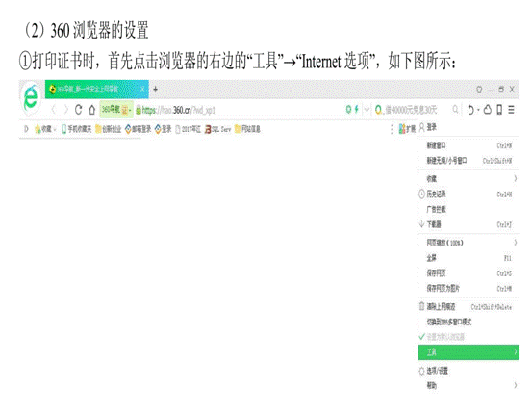Click the 360 browser logo

[31, 98]
